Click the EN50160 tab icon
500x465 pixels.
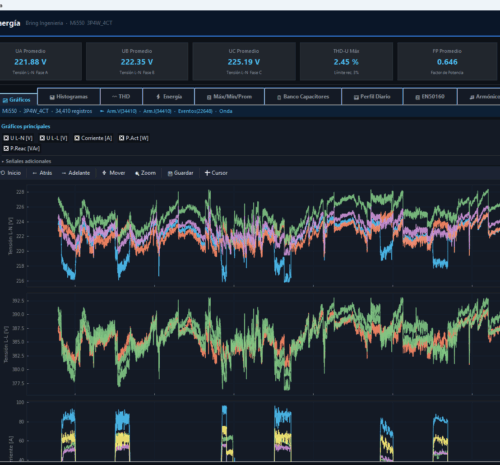[x=417, y=97]
